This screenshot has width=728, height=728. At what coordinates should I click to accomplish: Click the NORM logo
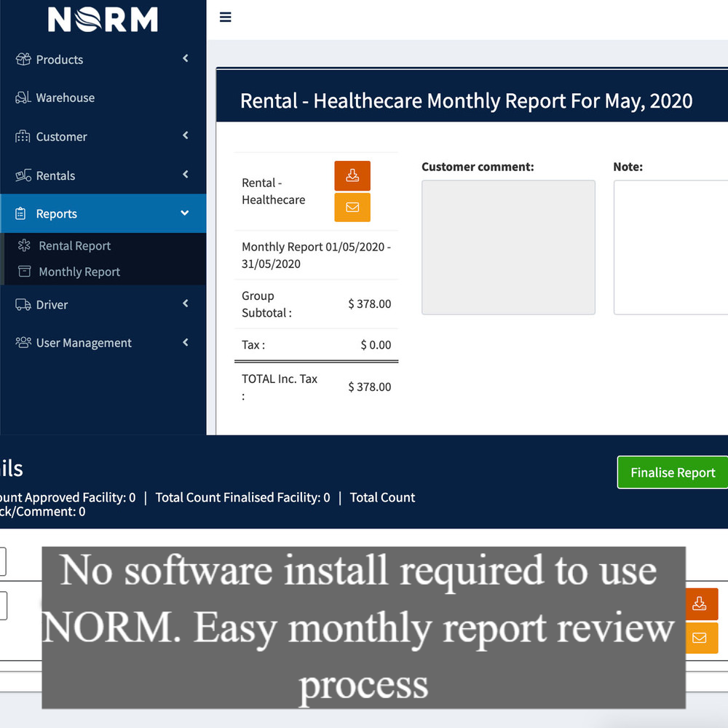(x=103, y=20)
